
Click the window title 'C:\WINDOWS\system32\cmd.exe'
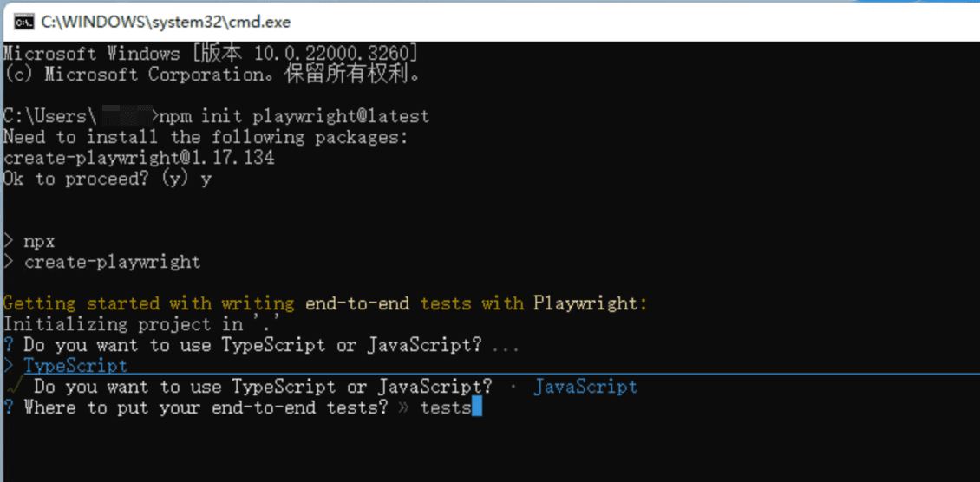[166, 23]
